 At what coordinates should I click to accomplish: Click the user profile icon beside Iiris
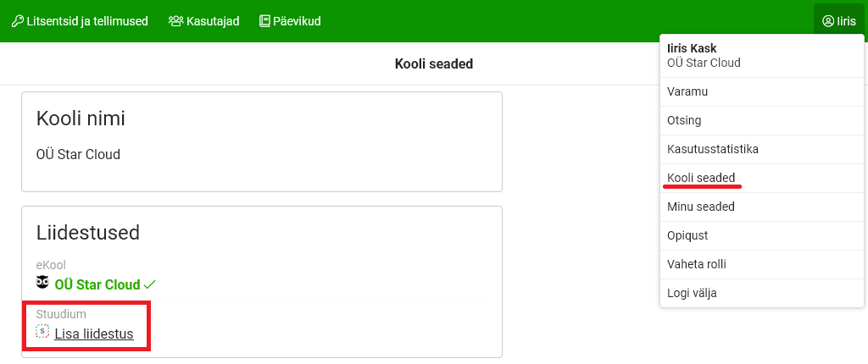828,21
